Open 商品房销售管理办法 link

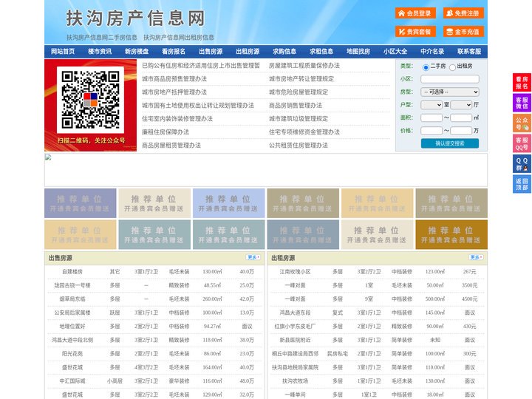click(296, 105)
